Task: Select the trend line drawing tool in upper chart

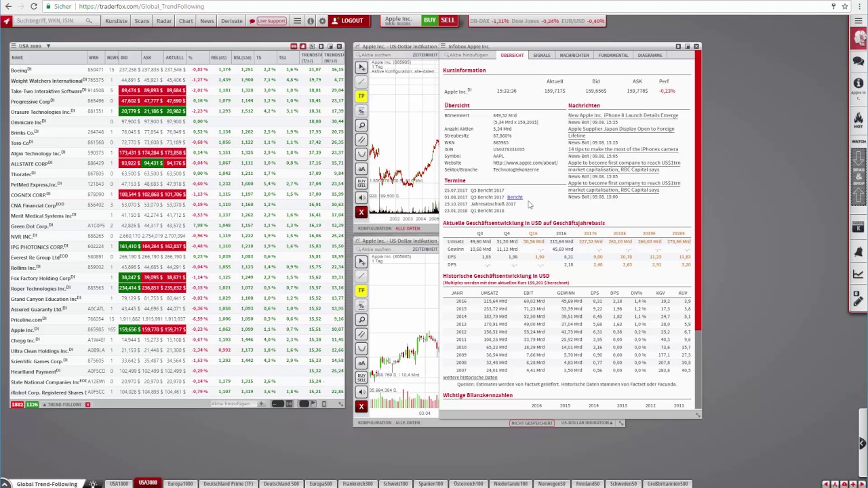Action: 361,81
